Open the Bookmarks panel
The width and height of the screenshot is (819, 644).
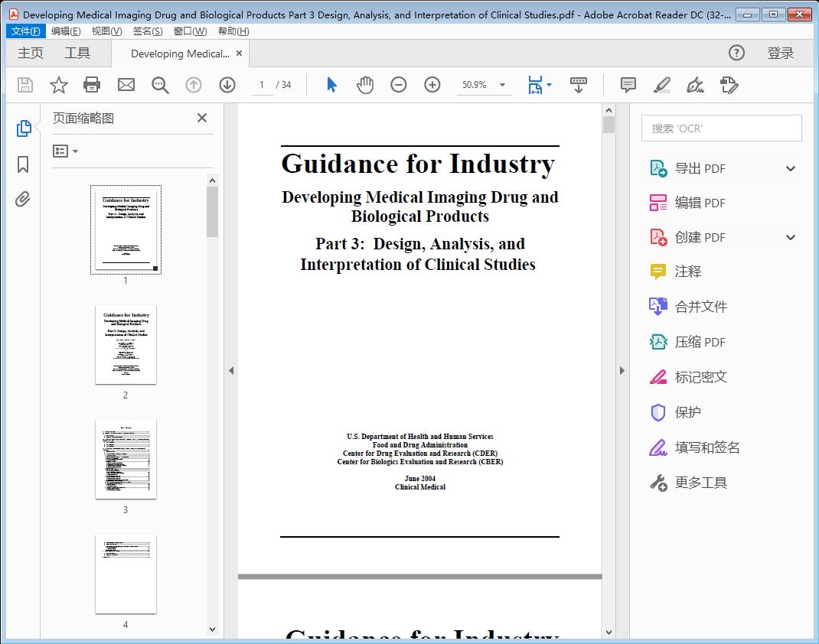(23, 164)
